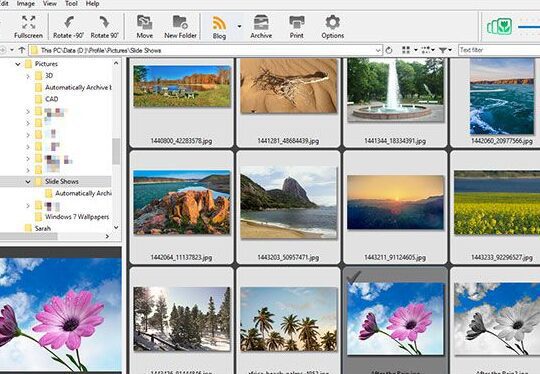540x374 pixels.
Task: Select the Pictures folder
Action: click(x=46, y=64)
